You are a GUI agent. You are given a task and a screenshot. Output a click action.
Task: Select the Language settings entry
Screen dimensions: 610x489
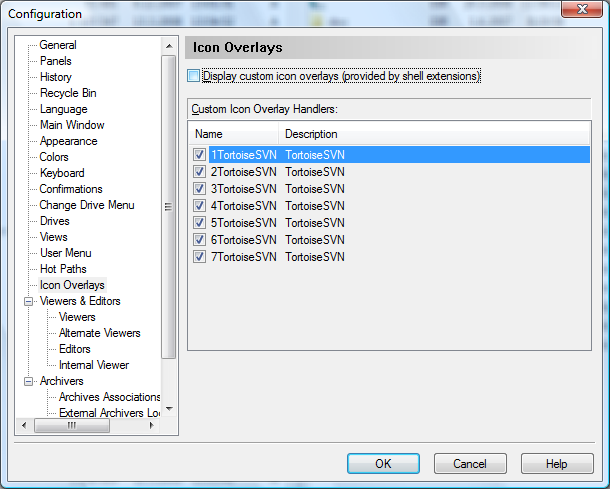point(63,109)
